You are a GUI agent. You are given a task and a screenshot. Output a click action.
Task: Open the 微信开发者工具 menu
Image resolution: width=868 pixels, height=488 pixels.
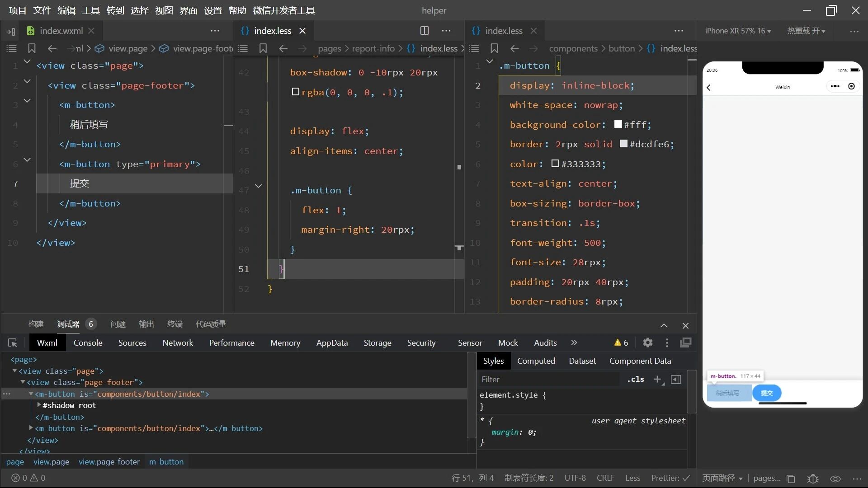pyautogui.click(x=284, y=10)
